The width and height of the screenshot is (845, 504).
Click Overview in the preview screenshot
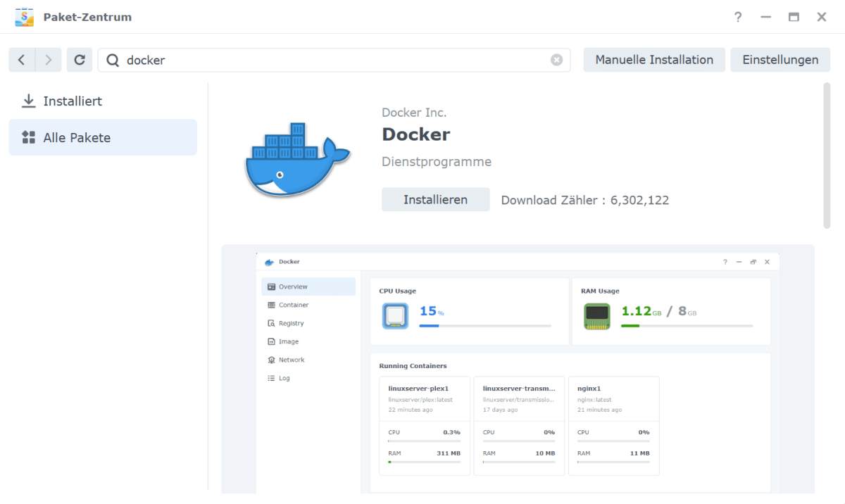(x=308, y=286)
